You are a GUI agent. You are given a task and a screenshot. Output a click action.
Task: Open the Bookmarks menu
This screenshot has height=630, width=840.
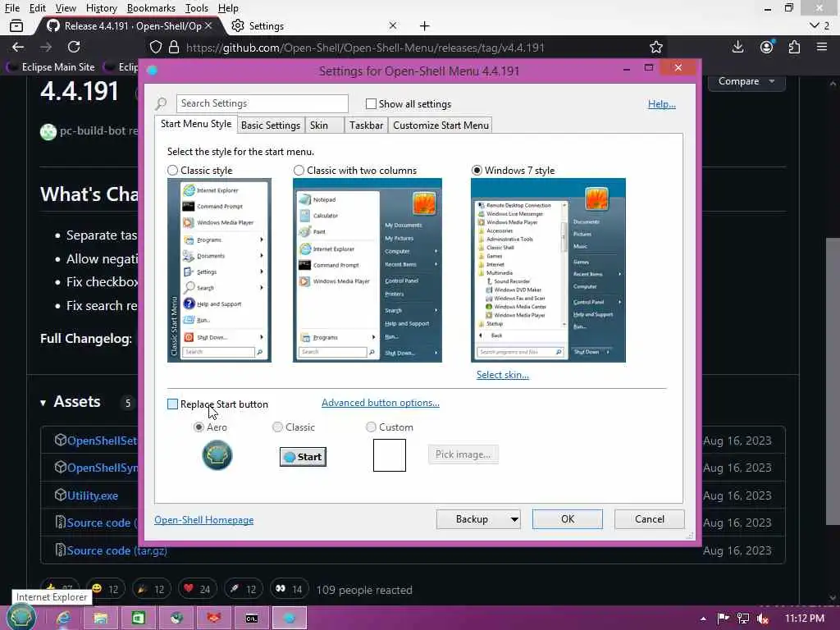[151, 8]
